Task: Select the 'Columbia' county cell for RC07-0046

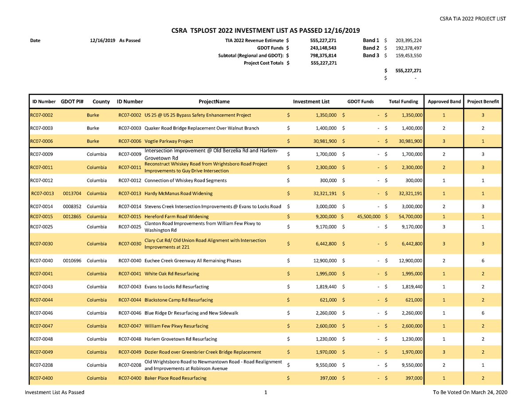Action: [x=97, y=313]
